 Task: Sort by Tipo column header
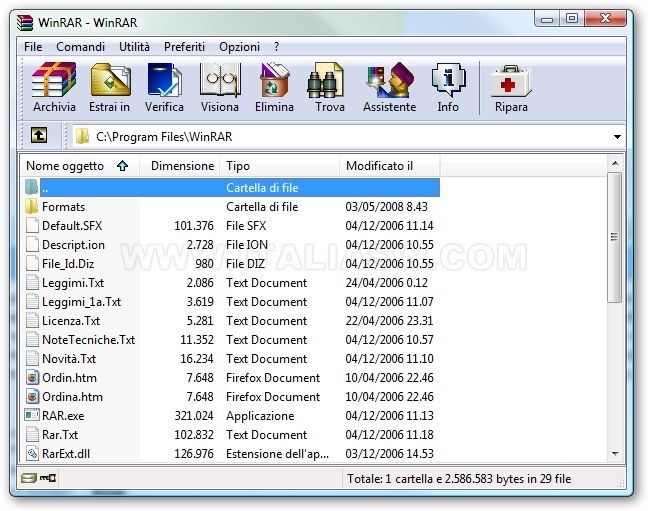279,166
